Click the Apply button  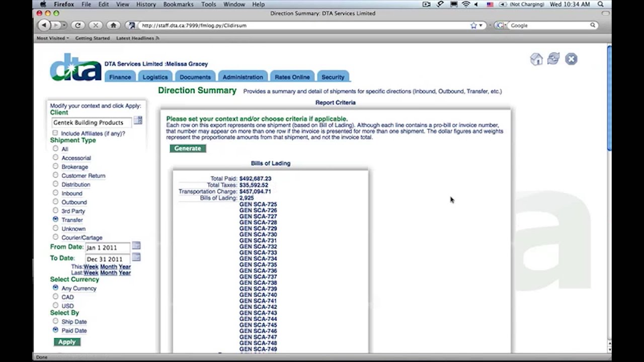point(67,342)
